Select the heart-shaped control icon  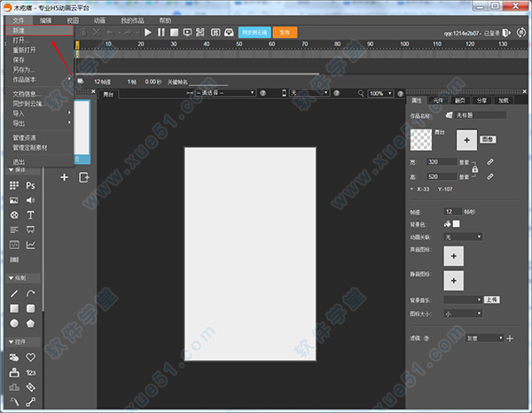(x=30, y=357)
